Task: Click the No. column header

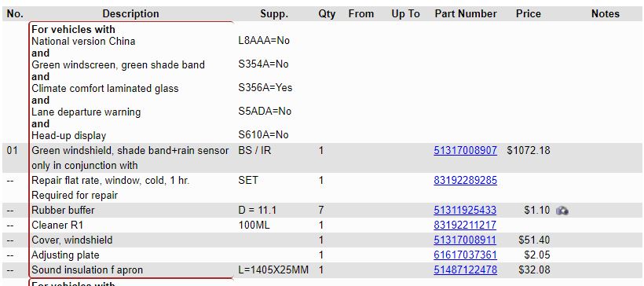Action: pyautogui.click(x=15, y=14)
